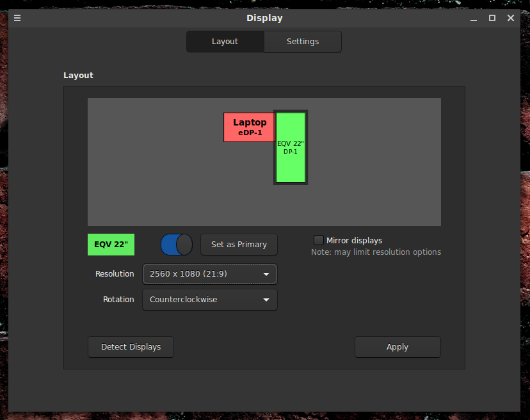Select the EQV 22" DP-1 monitor rectangle
The height and width of the screenshot is (420, 530).
click(291, 148)
